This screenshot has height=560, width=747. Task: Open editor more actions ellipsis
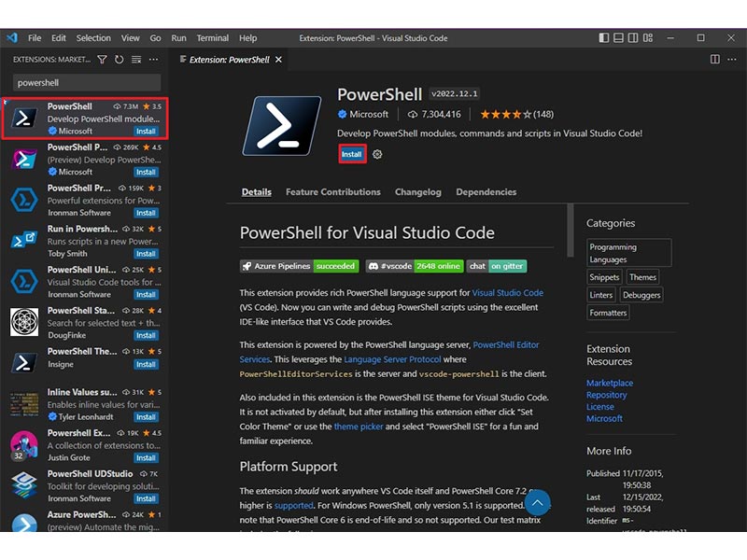[732, 59]
